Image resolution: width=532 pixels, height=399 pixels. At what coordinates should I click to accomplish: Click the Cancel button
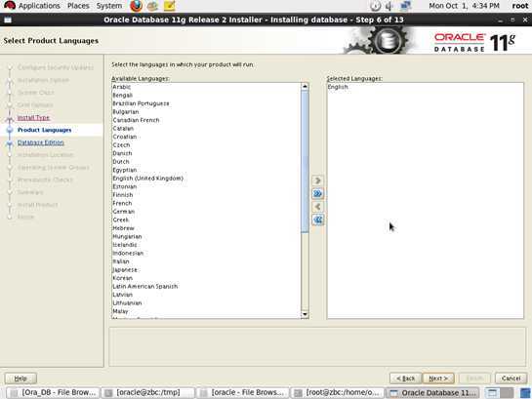coord(511,378)
